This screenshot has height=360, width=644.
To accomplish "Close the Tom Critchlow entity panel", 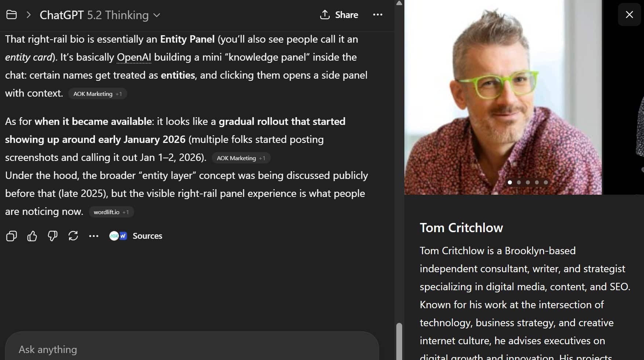I will tap(629, 15).
